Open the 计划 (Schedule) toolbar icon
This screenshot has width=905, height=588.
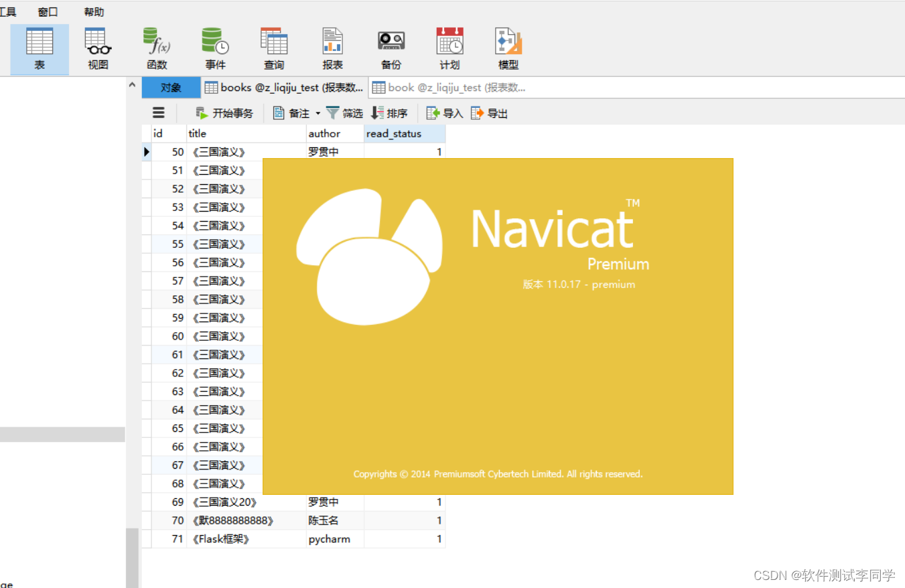click(x=449, y=50)
